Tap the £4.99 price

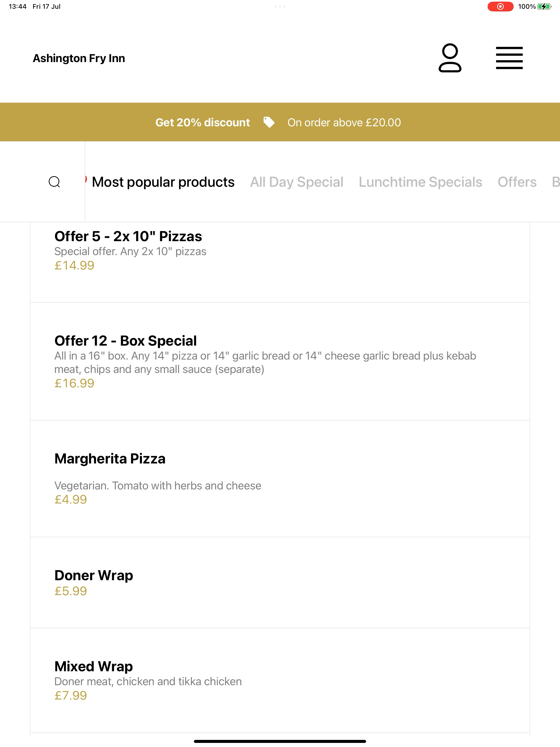click(71, 500)
